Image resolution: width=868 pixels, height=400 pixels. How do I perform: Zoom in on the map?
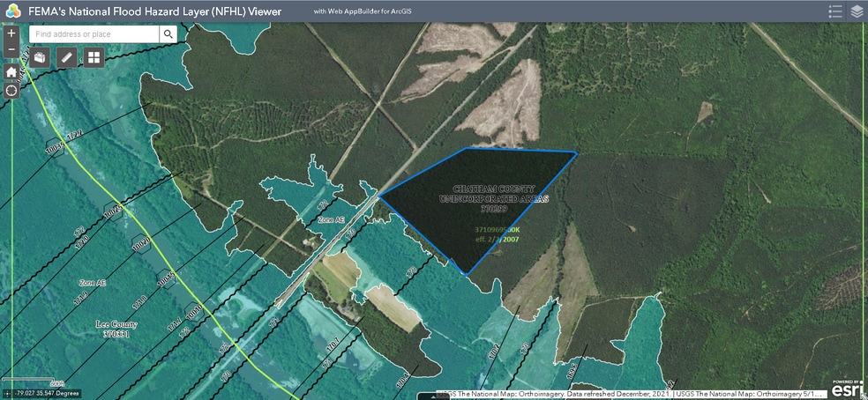[11, 33]
